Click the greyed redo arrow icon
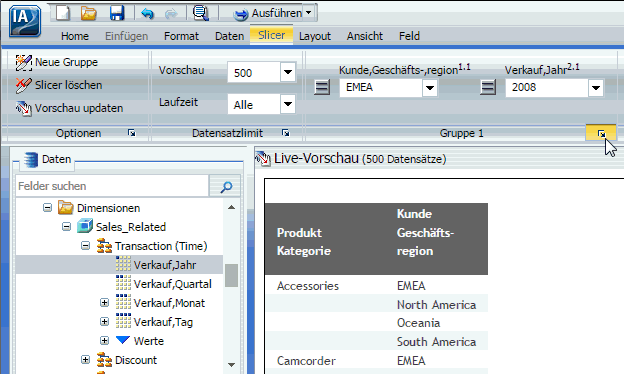Image resolution: width=624 pixels, height=374 pixels. pos(172,13)
